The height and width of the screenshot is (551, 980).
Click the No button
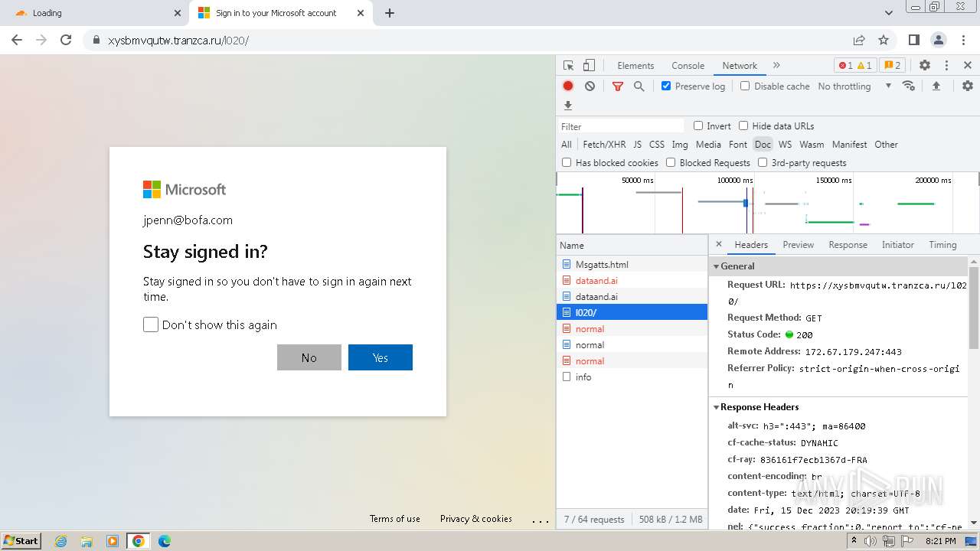point(309,357)
